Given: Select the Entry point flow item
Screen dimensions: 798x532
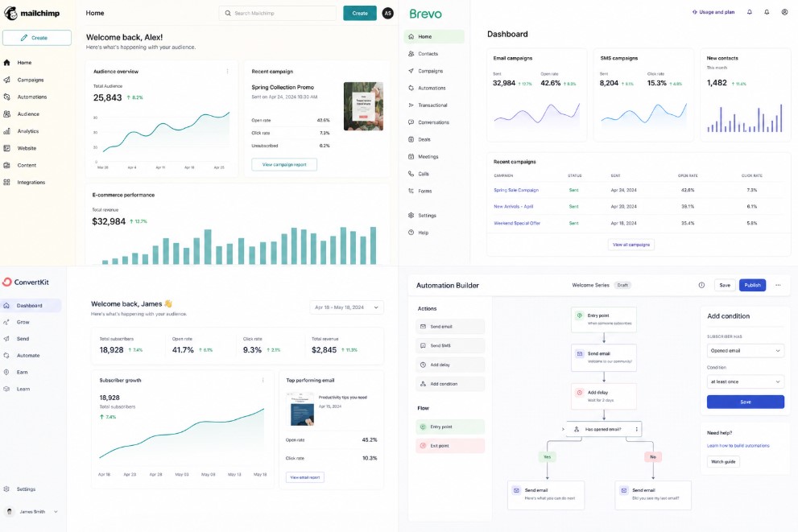Looking at the screenshot, I should (x=450, y=427).
